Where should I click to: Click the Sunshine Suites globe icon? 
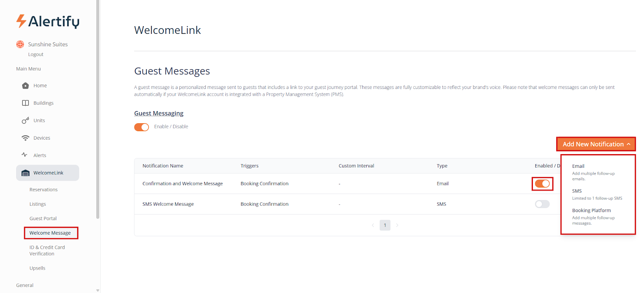[20, 44]
